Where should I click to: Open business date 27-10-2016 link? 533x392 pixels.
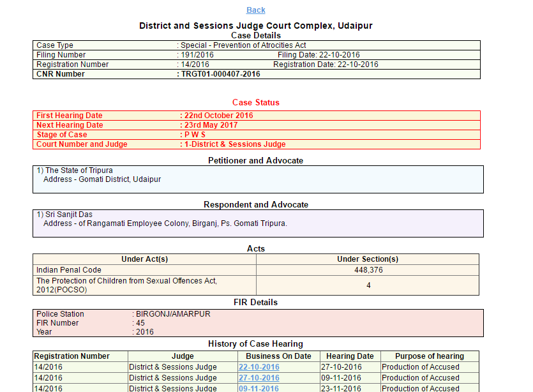point(259,378)
